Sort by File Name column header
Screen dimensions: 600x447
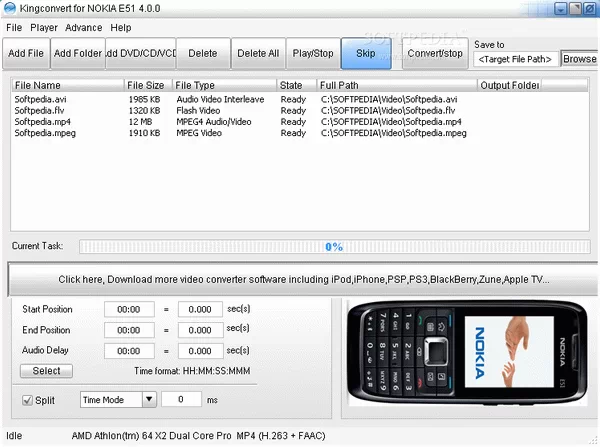pyautogui.click(x=67, y=85)
